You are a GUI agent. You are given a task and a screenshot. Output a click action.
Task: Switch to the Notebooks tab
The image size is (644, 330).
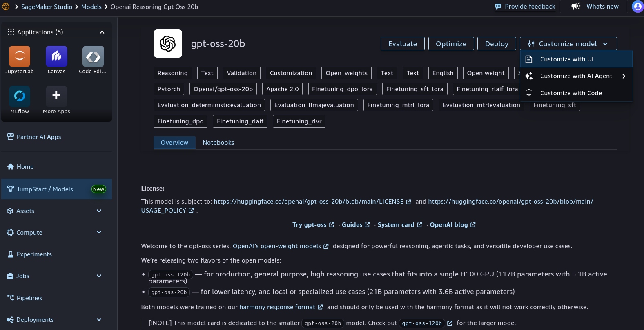tap(218, 142)
